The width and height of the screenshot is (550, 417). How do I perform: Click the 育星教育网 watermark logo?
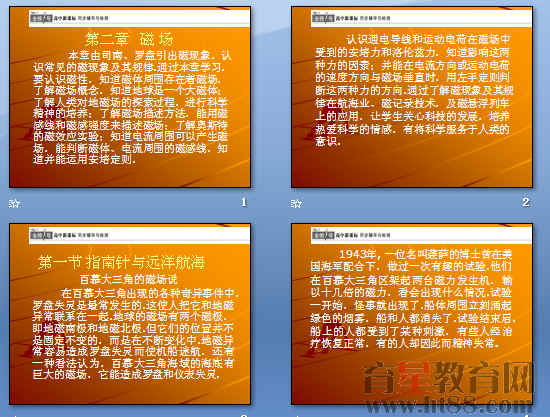click(x=448, y=378)
